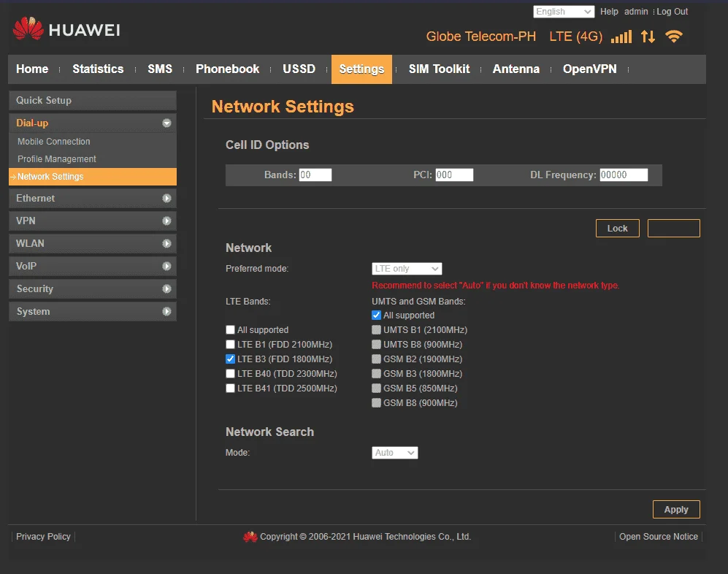Viewport: 728px width, 574px height.
Task: Uncheck UMTS and GSM All supported
Action: pyautogui.click(x=377, y=315)
